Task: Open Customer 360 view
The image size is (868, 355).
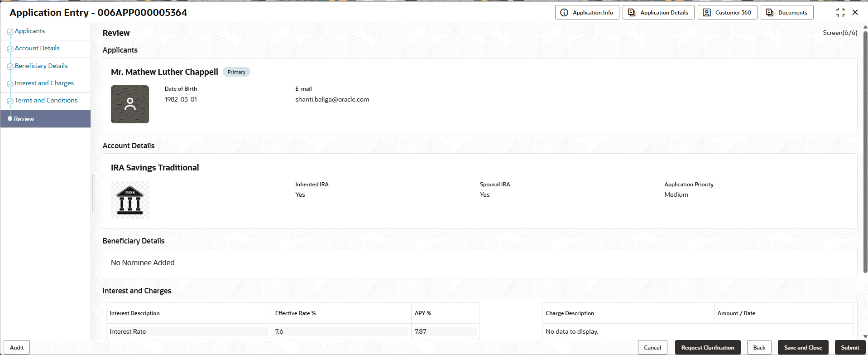Action: click(727, 13)
